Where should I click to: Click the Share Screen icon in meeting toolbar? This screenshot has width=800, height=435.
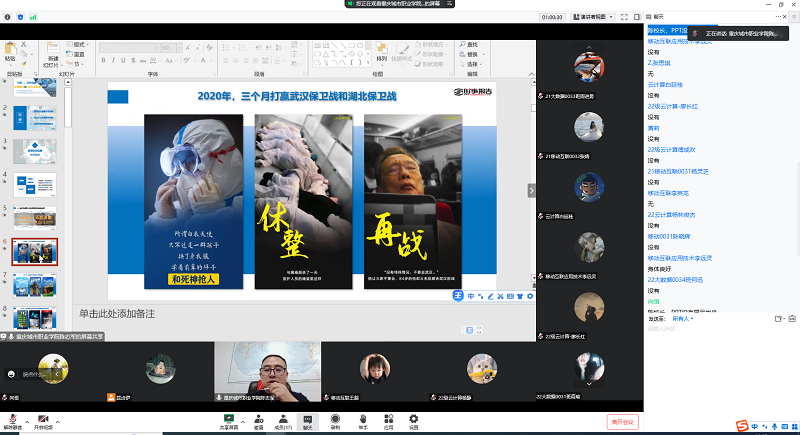point(231,420)
